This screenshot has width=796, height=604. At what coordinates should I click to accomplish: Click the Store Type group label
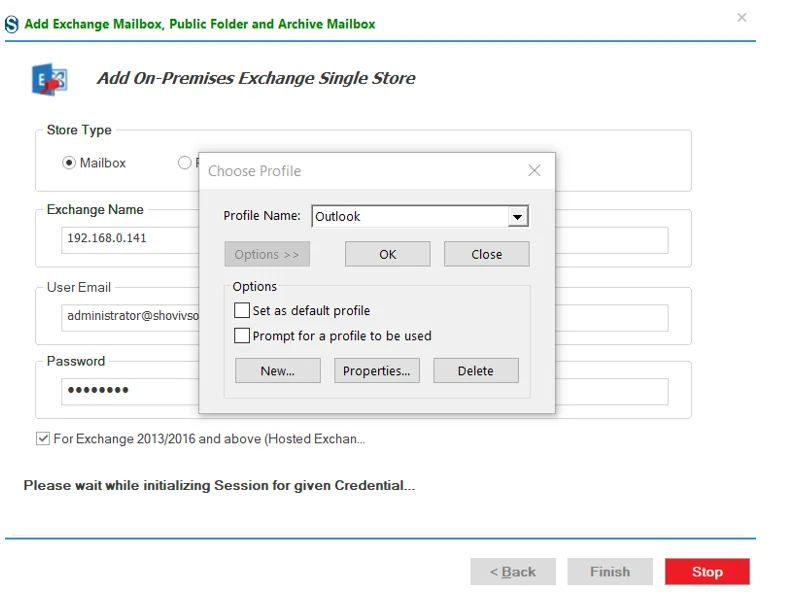pyautogui.click(x=79, y=130)
